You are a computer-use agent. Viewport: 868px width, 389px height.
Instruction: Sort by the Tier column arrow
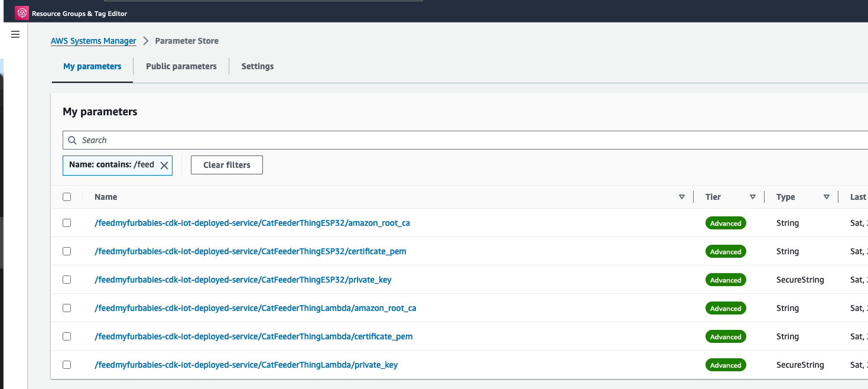point(753,197)
